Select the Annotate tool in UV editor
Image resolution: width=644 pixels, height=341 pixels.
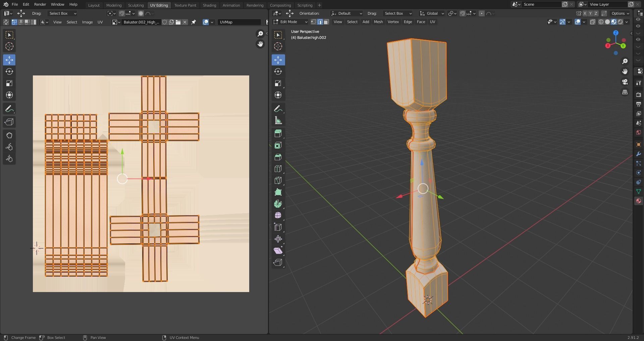click(x=9, y=109)
